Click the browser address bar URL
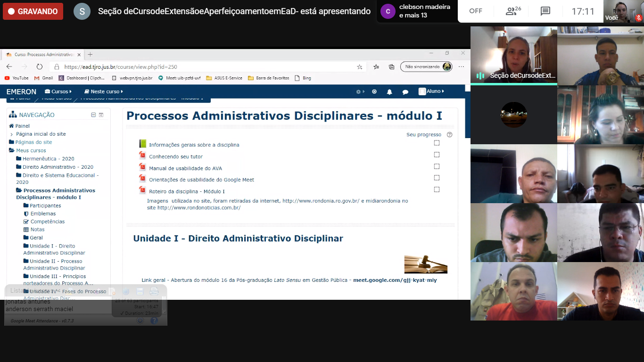This screenshot has height=362, width=644. [x=121, y=67]
